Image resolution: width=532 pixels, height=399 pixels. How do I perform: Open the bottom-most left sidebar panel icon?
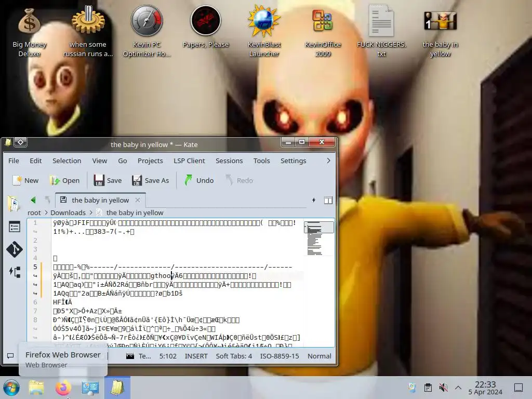pyautogui.click(x=14, y=272)
